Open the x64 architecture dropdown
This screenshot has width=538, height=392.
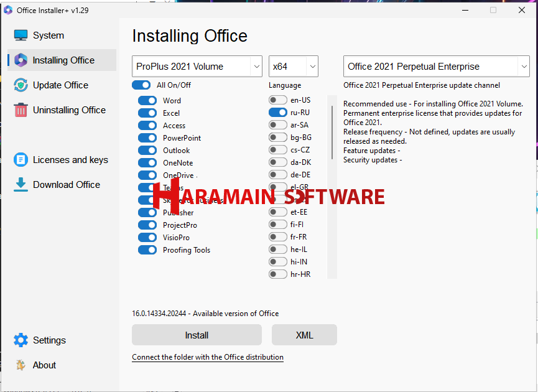coord(294,67)
